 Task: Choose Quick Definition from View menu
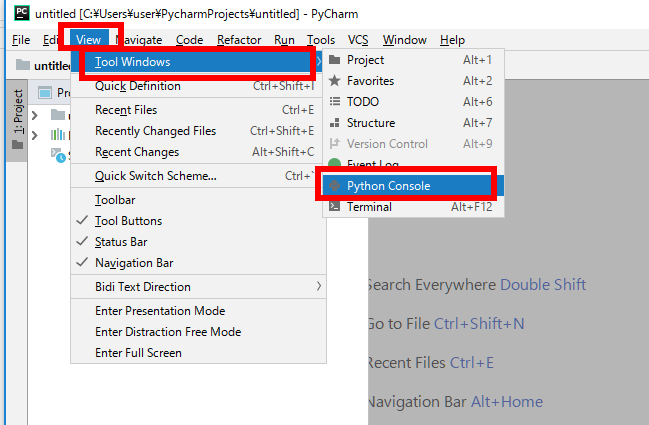coord(199,86)
